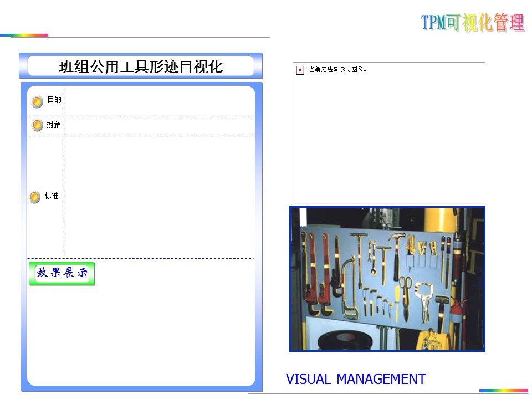Click the orange bullet beside 对象

37,125
